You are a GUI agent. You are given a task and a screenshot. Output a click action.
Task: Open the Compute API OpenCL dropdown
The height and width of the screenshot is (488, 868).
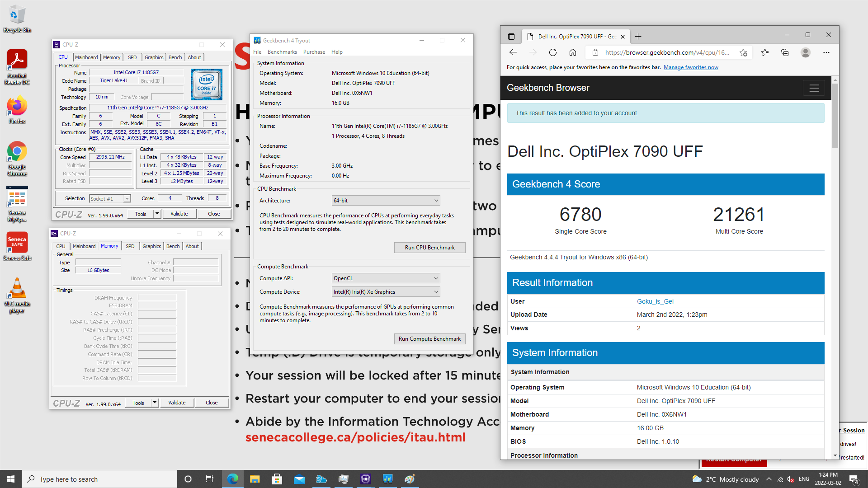click(x=386, y=278)
